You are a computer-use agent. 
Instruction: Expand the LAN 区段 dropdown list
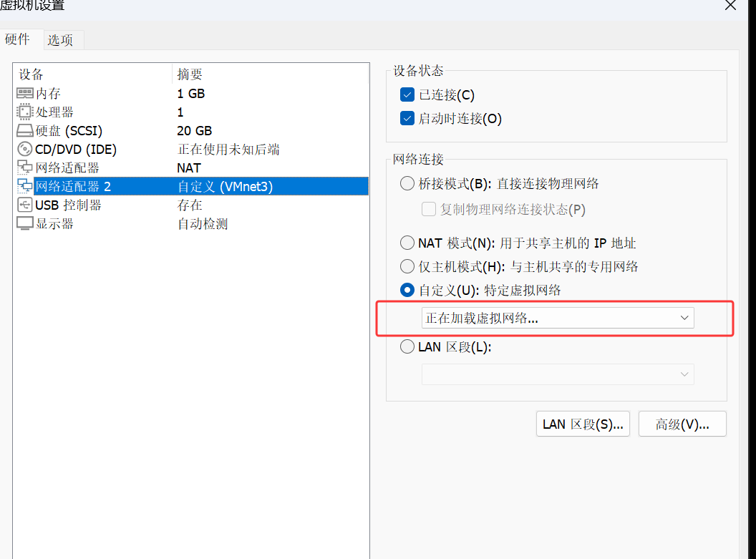pyautogui.click(x=558, y=374)
